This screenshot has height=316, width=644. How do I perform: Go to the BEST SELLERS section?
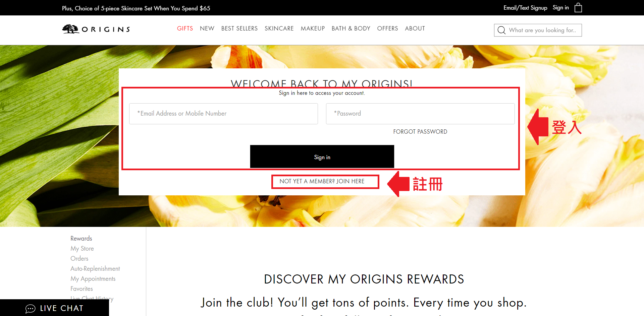(x=239, y=28)
